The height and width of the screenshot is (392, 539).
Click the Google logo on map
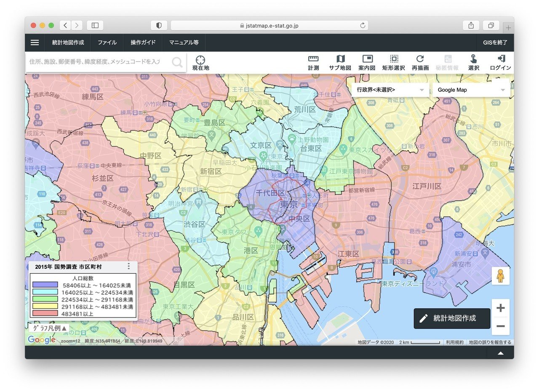[42, 339]
